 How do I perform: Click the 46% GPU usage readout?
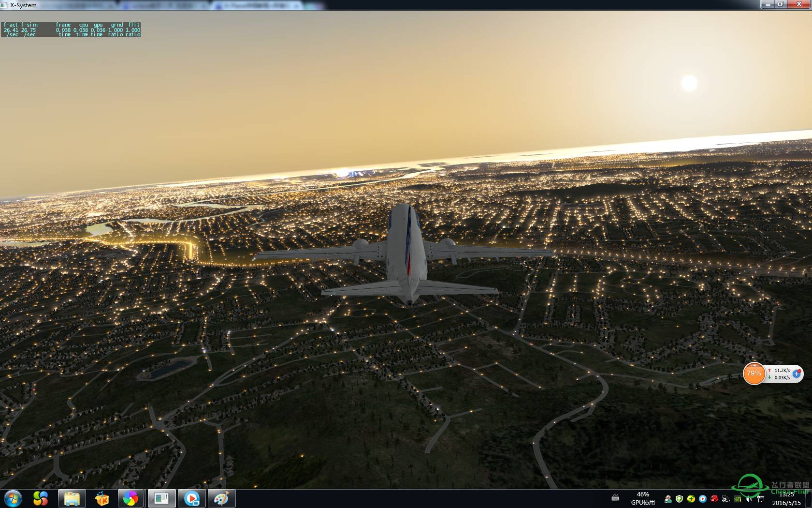pos(643,498)
